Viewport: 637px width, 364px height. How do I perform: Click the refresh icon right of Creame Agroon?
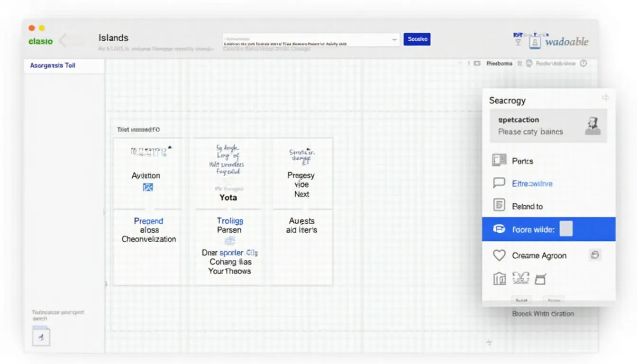(595, 255)
